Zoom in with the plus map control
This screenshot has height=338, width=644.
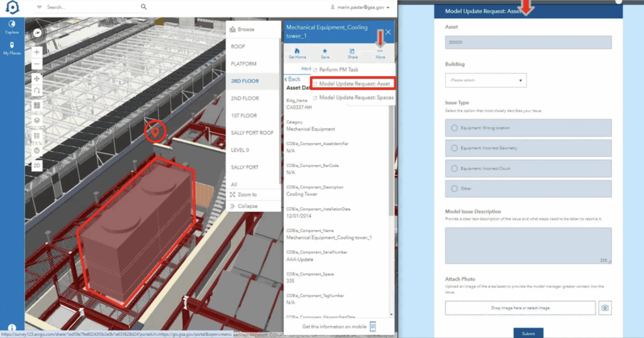pos(37,52)
